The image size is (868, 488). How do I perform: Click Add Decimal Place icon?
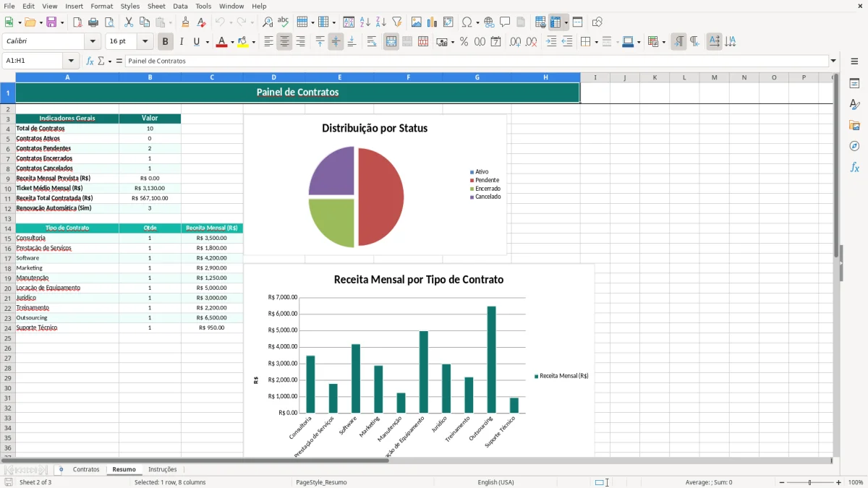coord(515,42)
